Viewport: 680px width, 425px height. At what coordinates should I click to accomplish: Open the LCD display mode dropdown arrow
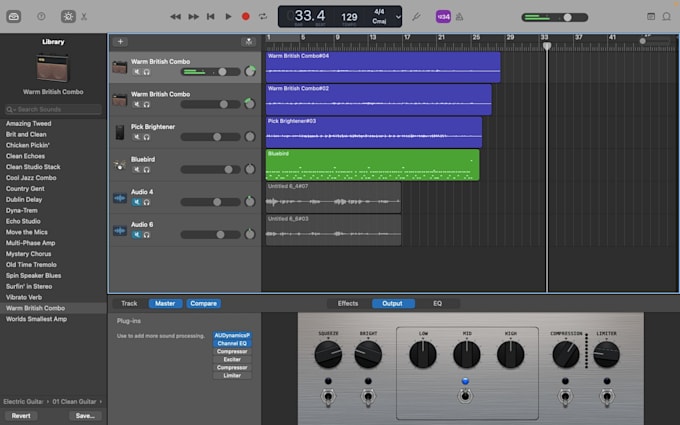[398, 17]
